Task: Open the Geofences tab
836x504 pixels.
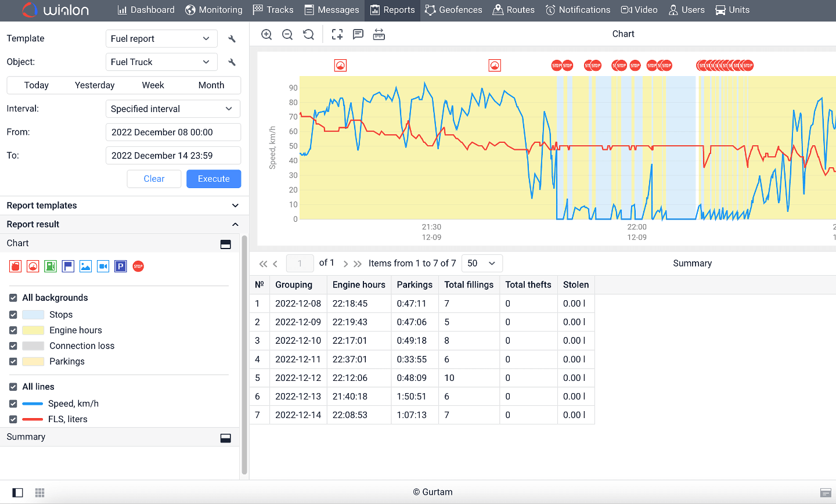Action: coord(453,10)
